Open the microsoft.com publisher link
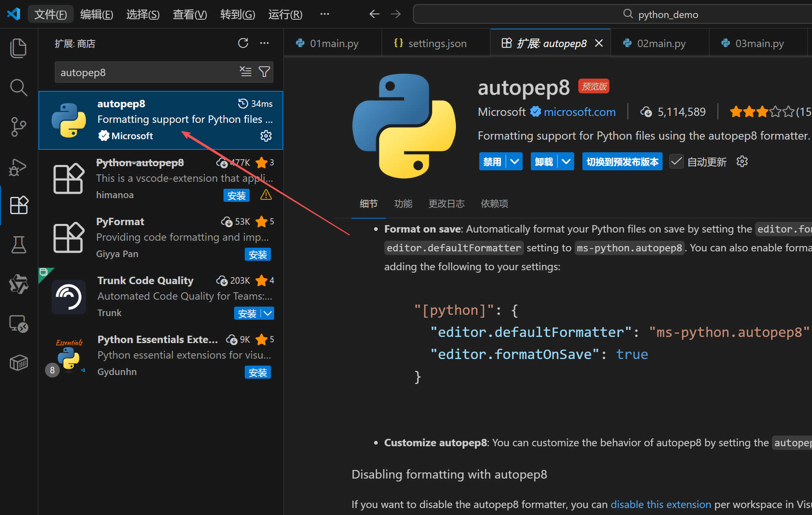Screen dimensions: 812x515 pyautogui.click(x=579, y=112)
